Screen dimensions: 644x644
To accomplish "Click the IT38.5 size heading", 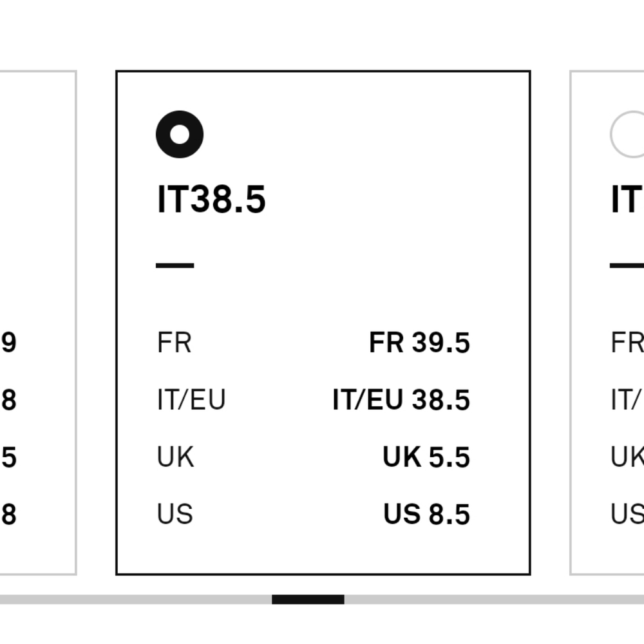I will click(211, 199).
